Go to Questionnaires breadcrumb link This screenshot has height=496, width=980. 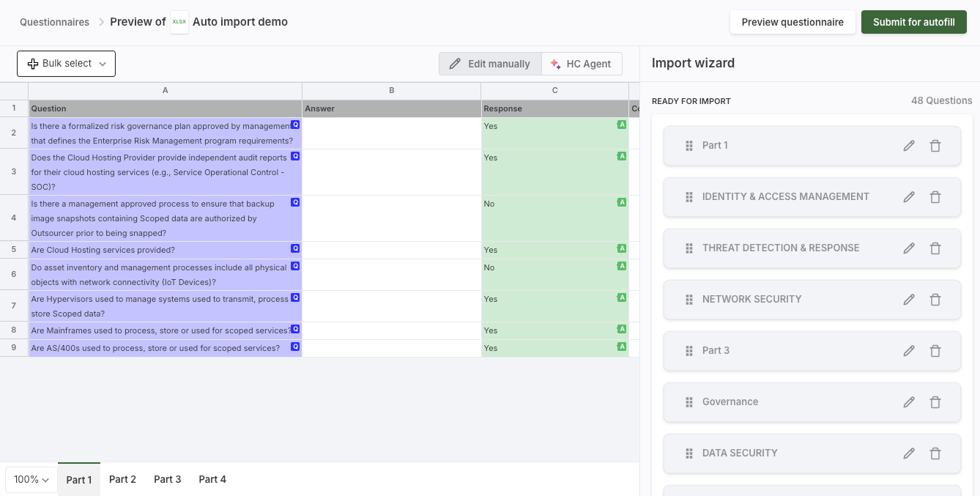click(54, 22)
